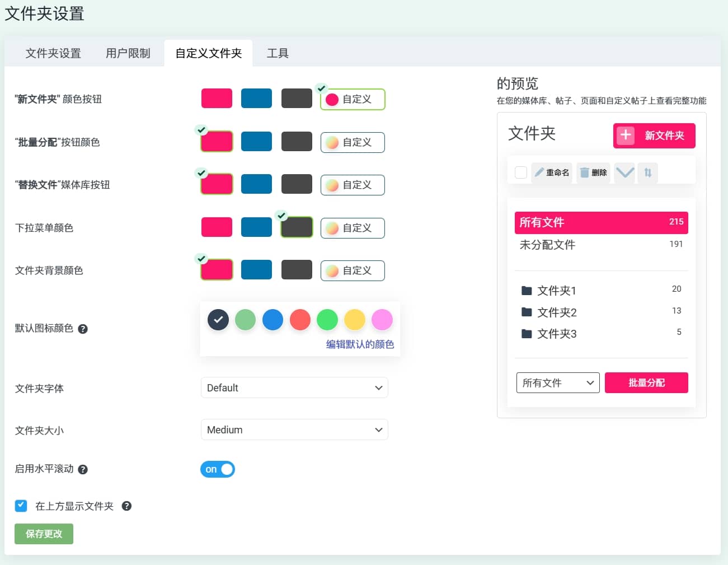
Task: Click the sort arrows icon in preview toolbar
Action: 647,172
